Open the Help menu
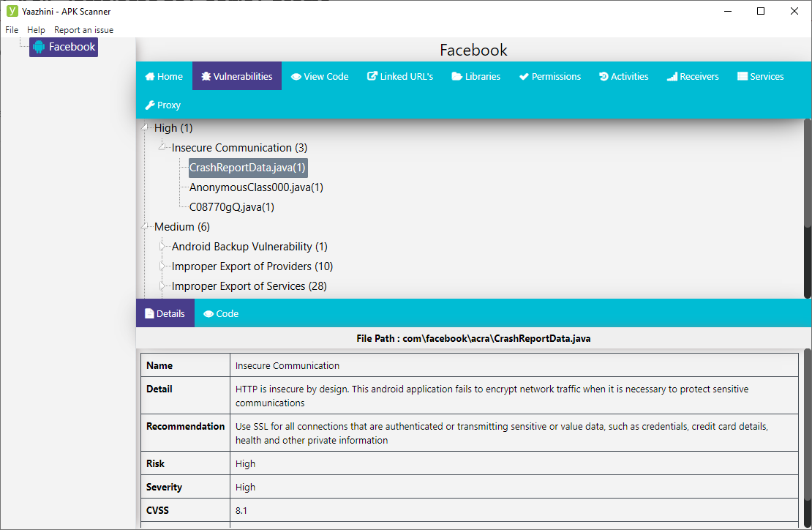This screenshot has width=812, height=530. point(37,30)
